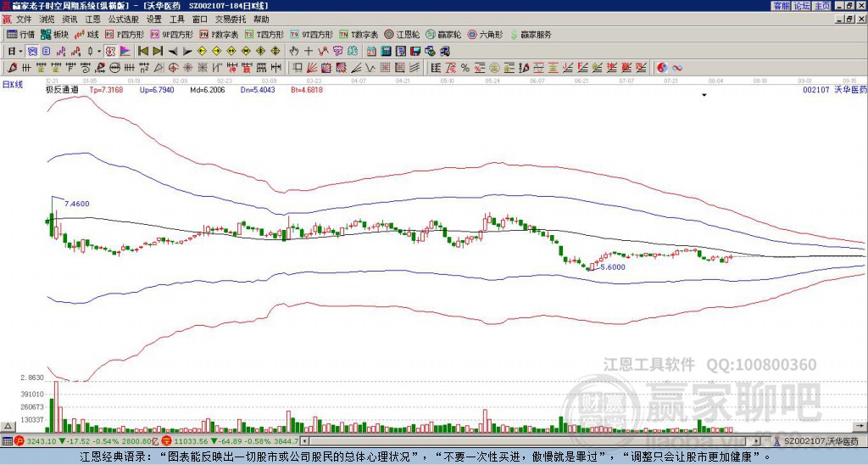
Task: Click the 主页 homepage button
Action: [x=822, y=6]
